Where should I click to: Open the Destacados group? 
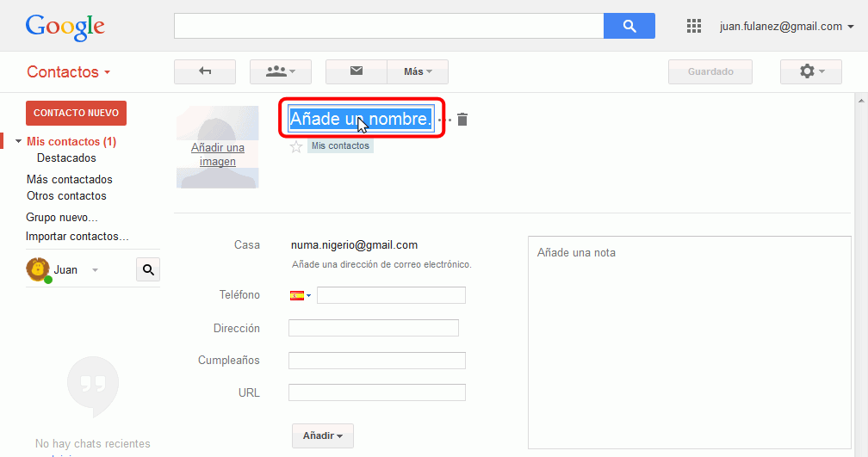(x=66, y=158)
